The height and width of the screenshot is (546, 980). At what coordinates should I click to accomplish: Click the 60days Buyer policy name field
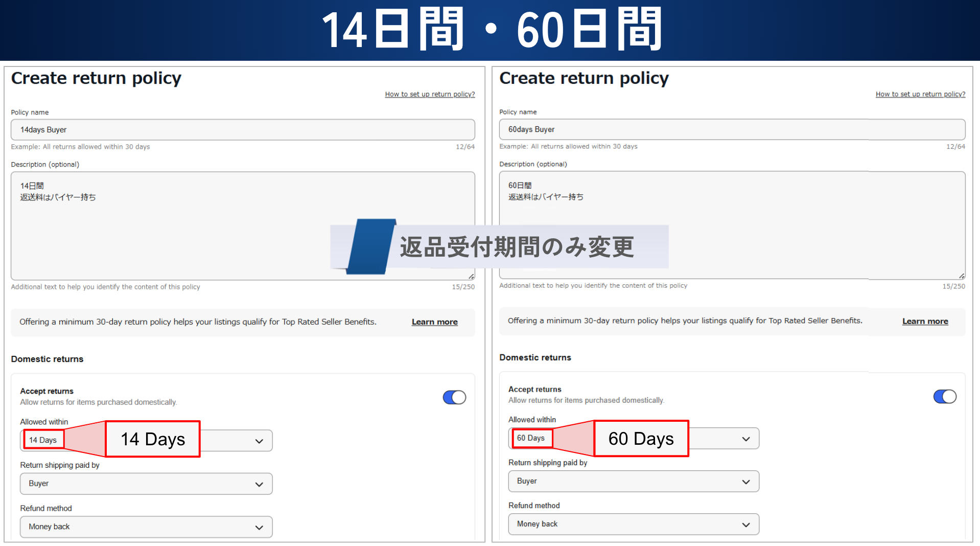tap(732, 129)
